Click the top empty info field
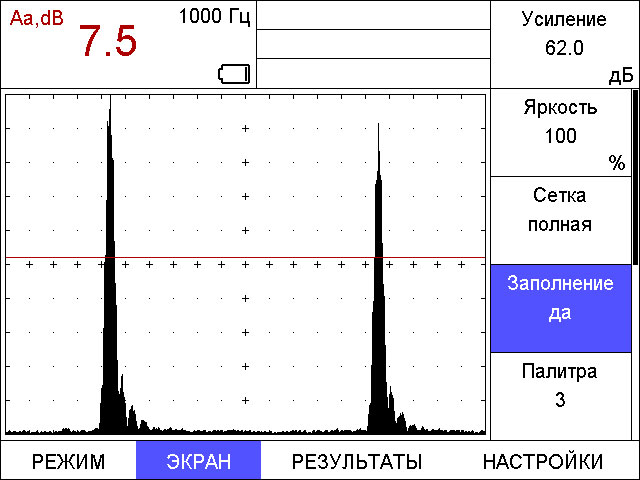 [373, 15]
